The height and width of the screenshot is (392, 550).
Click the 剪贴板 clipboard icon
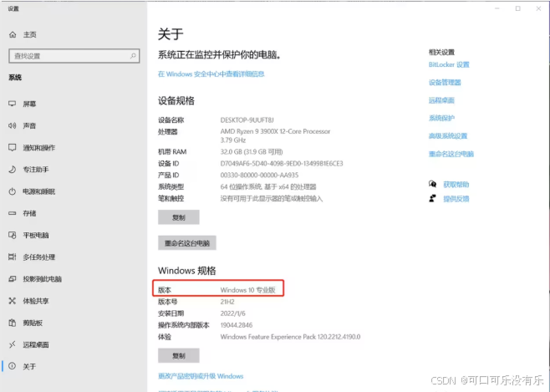coord(13,323)
